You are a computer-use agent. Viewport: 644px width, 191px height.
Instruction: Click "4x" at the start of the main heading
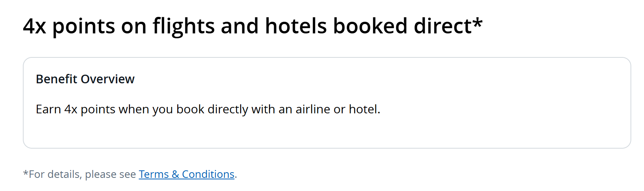coord(34,26)
